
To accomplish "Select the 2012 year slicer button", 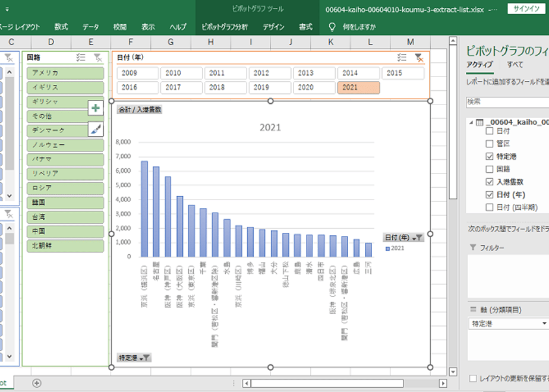I will [270, 73].
